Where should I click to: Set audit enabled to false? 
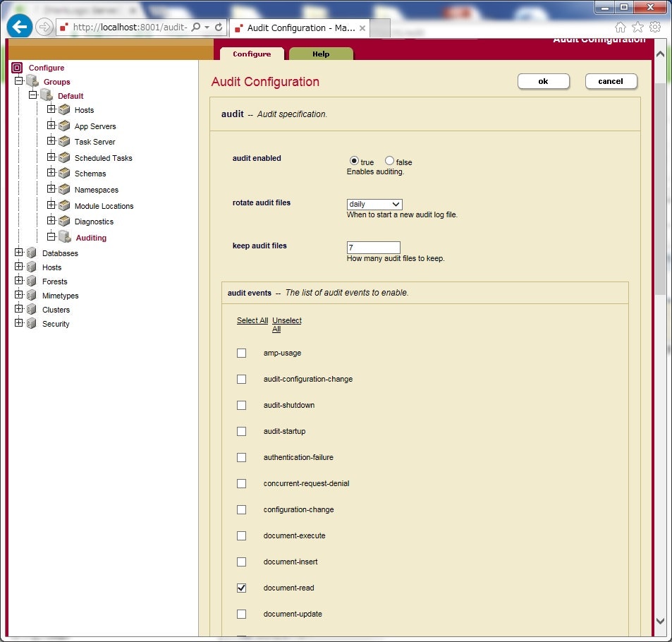389,160
